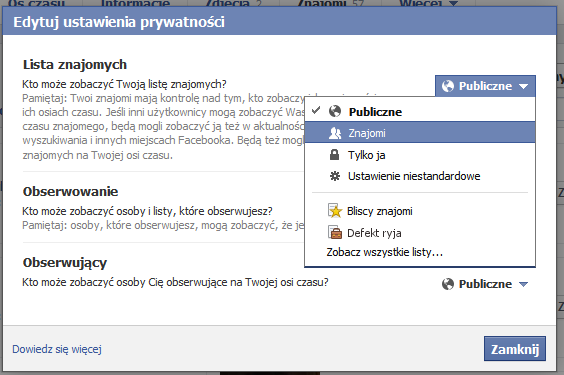The width and height of the screenshot is (564, 375).
Task: Click arrow of Obserwujący Publiczne dropdown
Action: pyautogui.click(x=524, y=284)
